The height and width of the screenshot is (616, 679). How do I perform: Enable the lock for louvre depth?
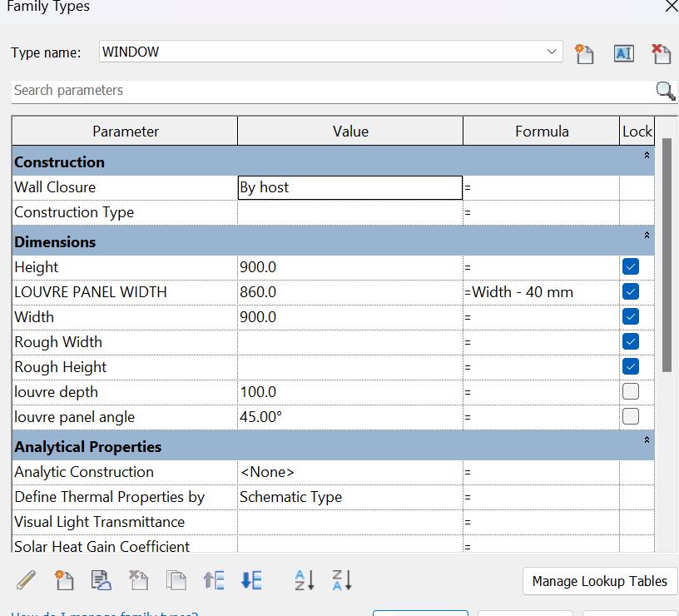pyautogui.click(x=631, y=392)
